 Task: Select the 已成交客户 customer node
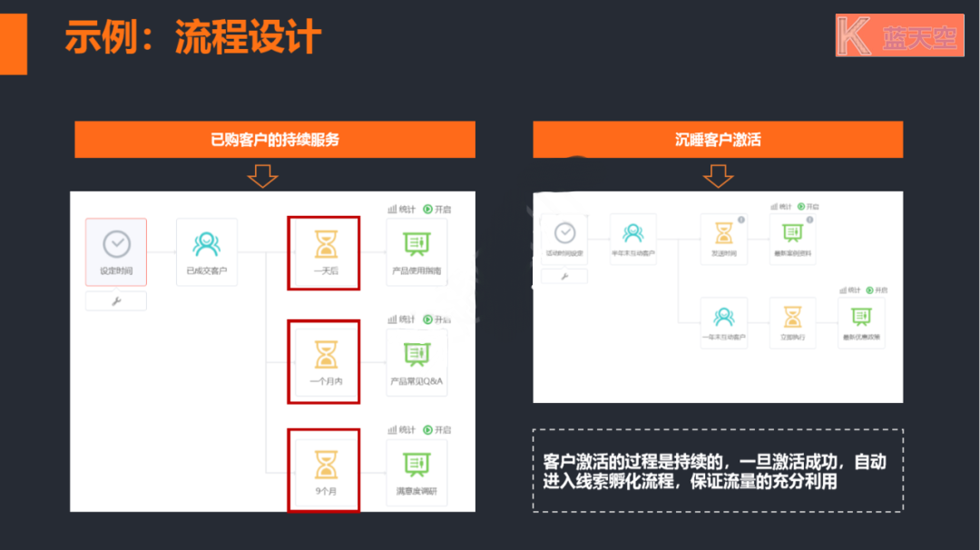tap(206, 251)
